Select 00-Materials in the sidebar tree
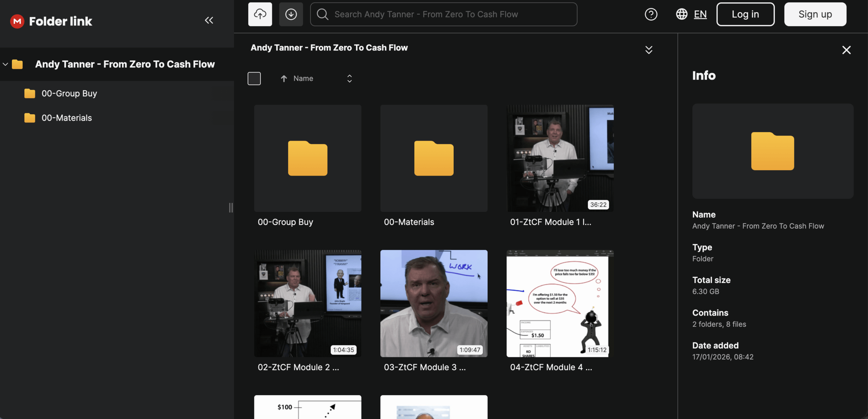The width and height of the screenshot is (868, 419). click(66, 118)
